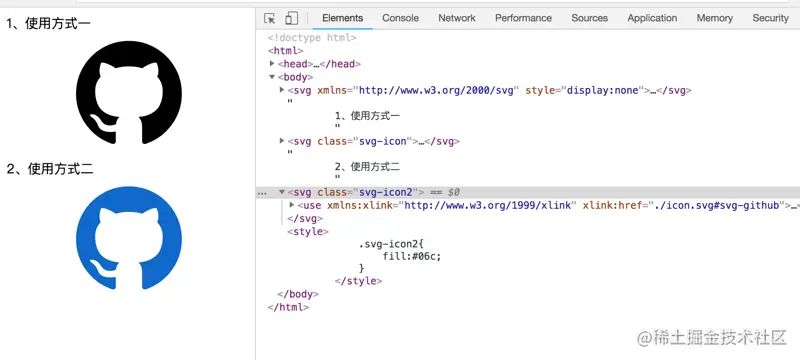Open the Security tab

[x=770, y=18]
